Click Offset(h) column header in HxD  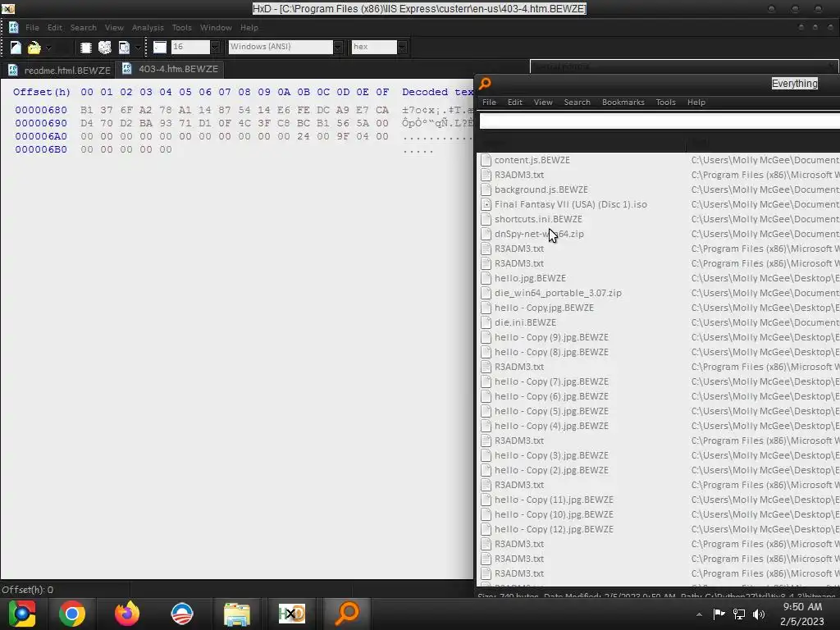42,92
